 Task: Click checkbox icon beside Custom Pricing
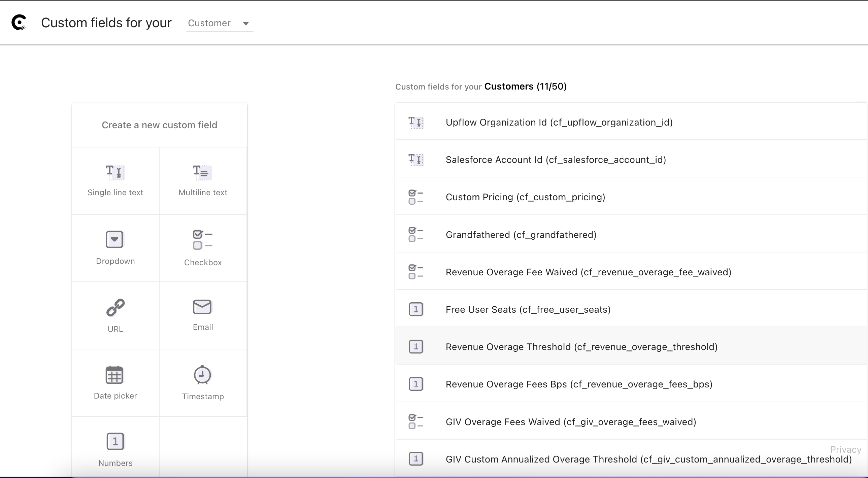click(x=416, y=197)
